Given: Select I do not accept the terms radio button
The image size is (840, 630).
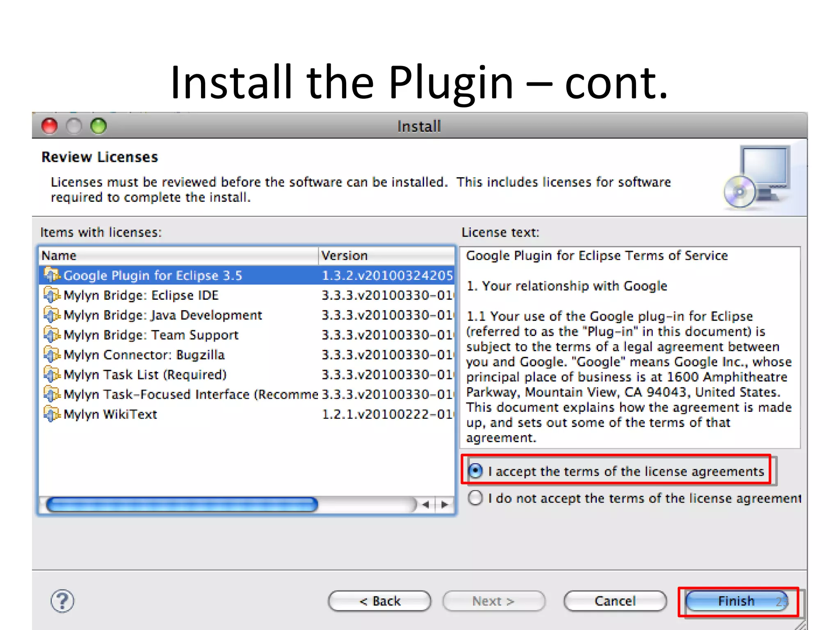Looking at the screenshot, I should tap(475, 498).
